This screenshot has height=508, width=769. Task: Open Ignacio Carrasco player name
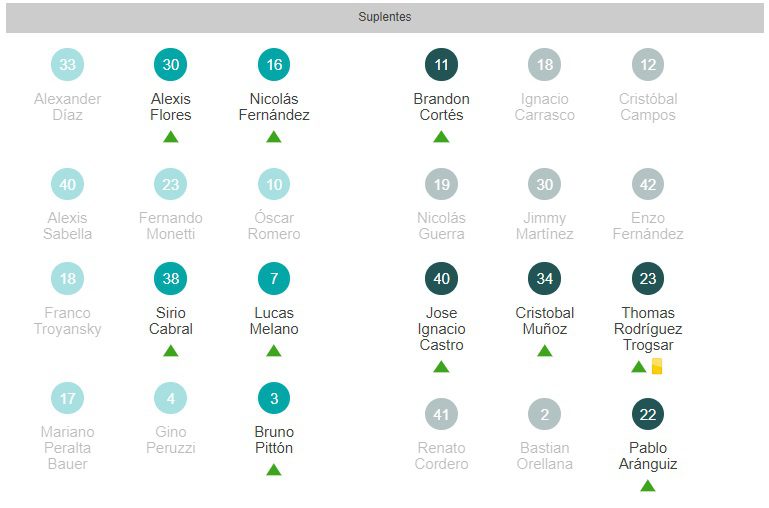point(545,107)
